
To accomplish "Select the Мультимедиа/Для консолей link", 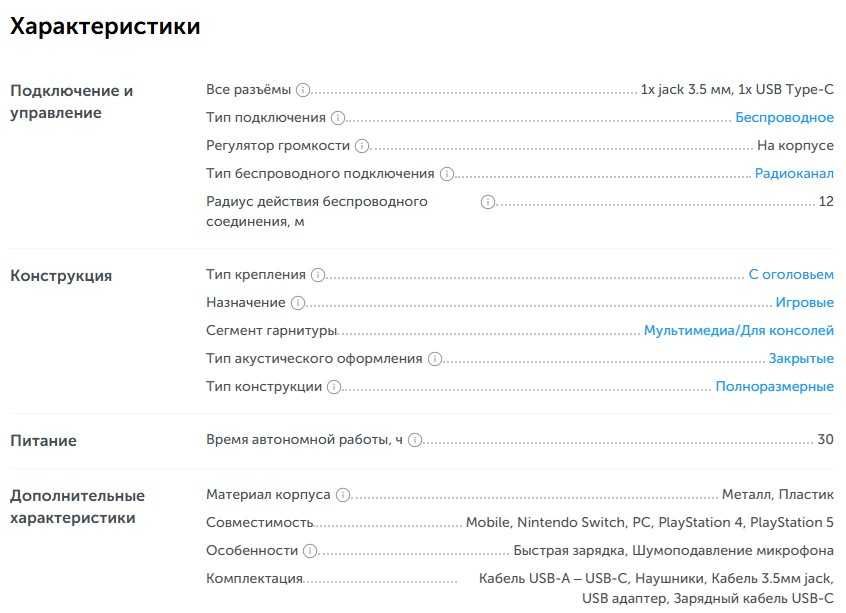I will point(739,330).
